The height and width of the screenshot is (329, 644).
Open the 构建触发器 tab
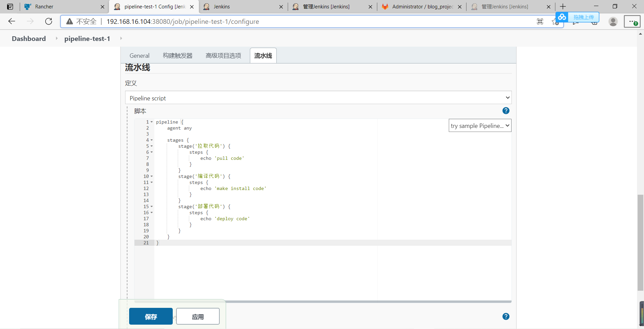coord(178,56)
